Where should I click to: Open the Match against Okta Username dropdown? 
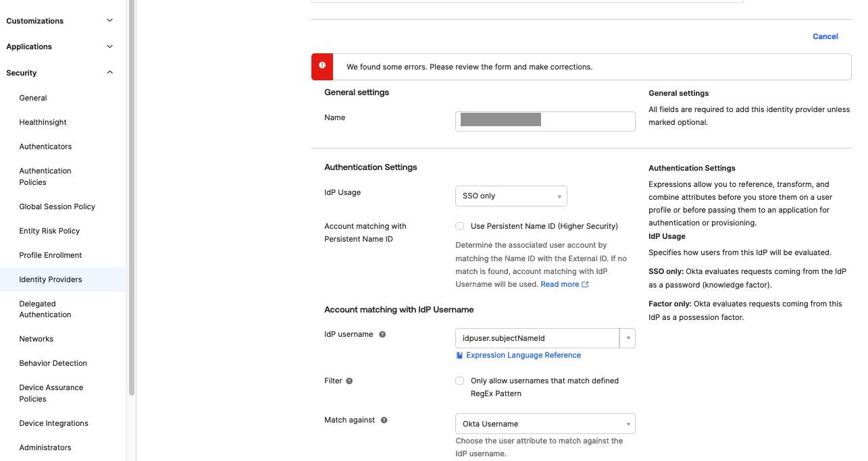point(544,424)
